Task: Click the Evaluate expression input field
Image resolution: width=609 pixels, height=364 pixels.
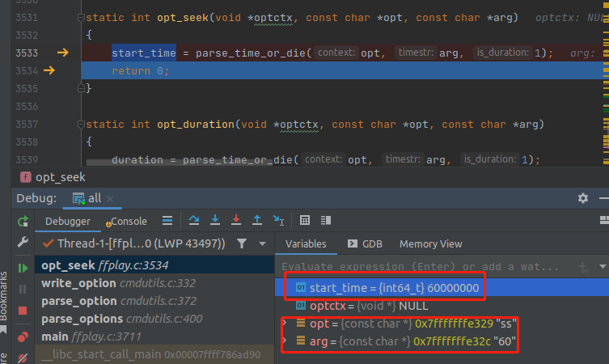Action: [421, 266]
